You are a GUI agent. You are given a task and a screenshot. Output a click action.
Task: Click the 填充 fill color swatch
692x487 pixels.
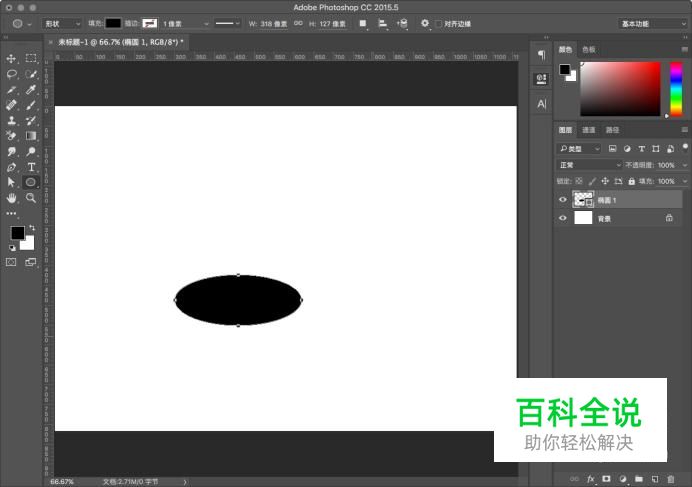coord(113,23)
